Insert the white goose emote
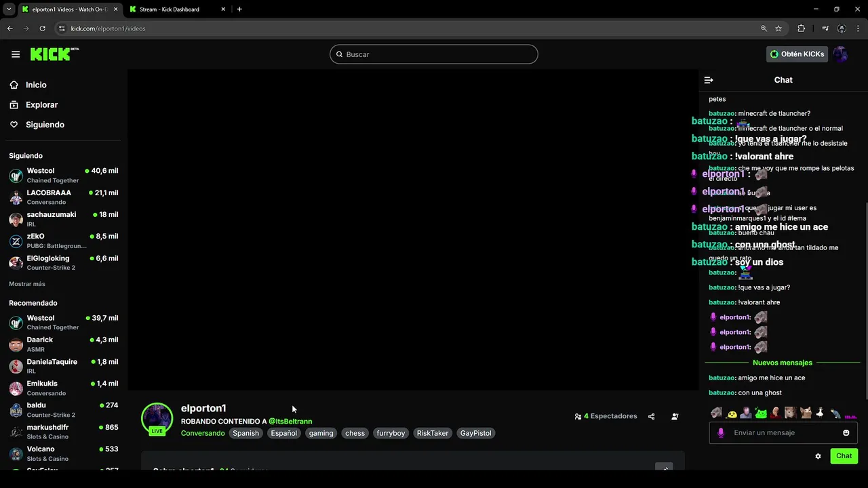The height and width of the screenshot is (488, 868). click(x=819, y=413)
